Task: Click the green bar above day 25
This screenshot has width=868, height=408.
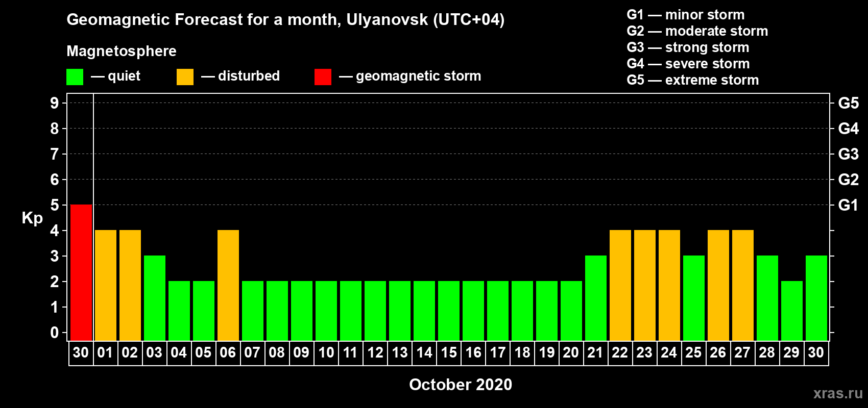Action: (x=694, y=298)
